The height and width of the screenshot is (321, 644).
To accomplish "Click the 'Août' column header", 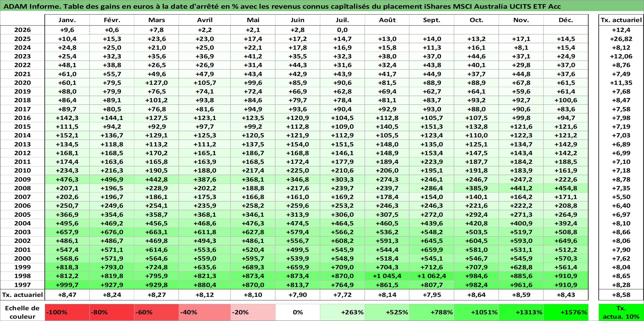I will (387, 20).
